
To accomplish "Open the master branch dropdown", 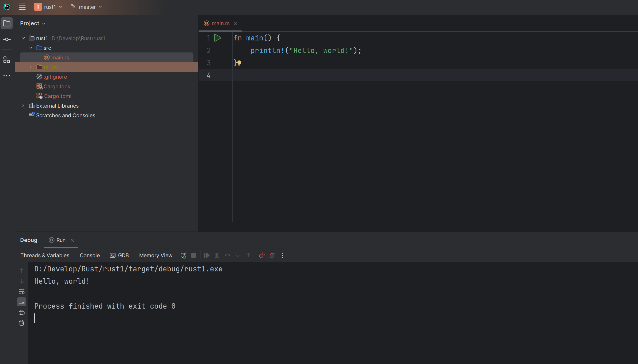I will 86,7.
